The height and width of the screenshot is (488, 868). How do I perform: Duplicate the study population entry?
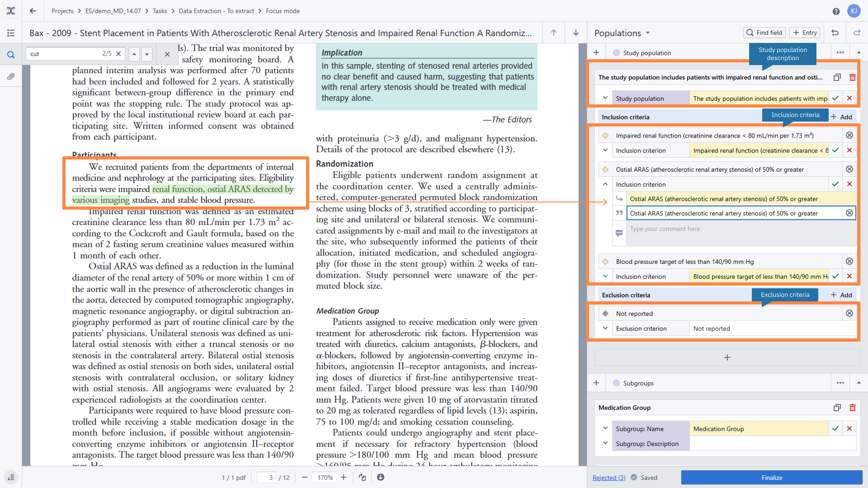click(837, 77)
